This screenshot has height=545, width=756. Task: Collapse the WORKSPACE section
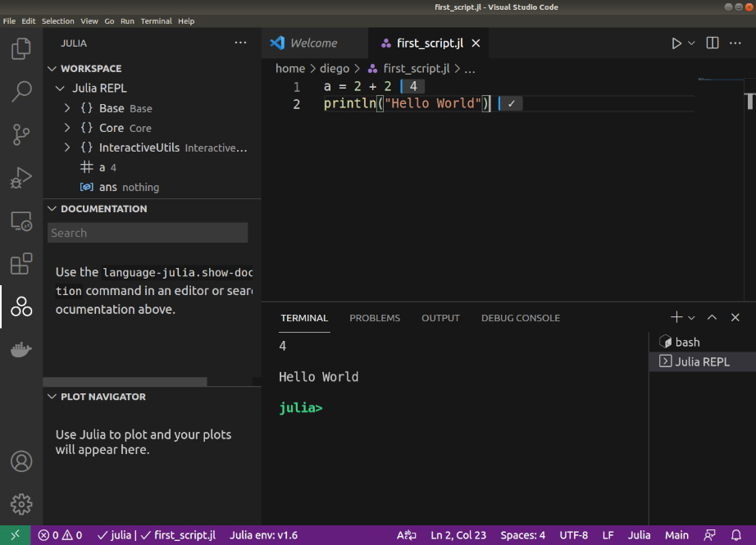tap(52, 68)
